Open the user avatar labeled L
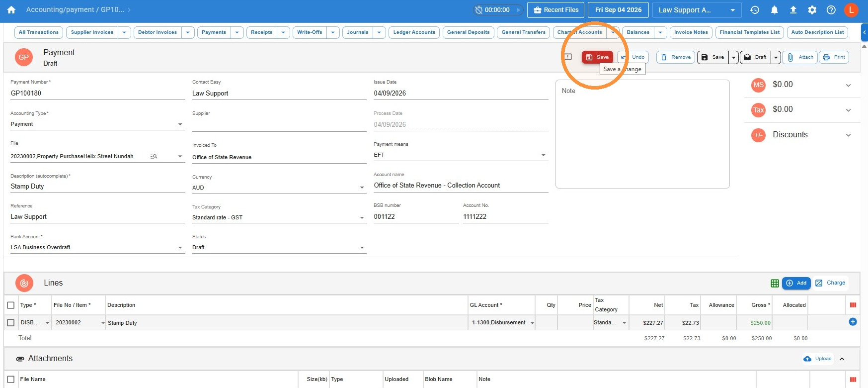Screen dimensions: 868x388 [851, 10]
